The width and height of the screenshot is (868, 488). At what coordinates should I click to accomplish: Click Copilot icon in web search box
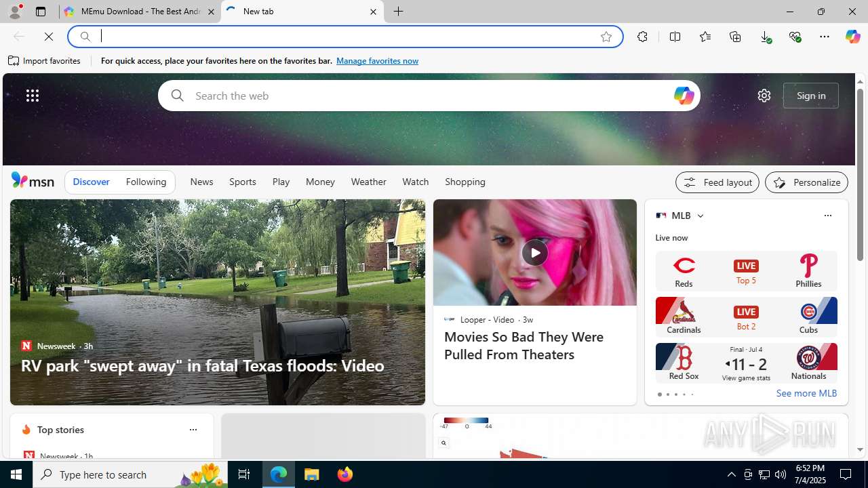683,96
